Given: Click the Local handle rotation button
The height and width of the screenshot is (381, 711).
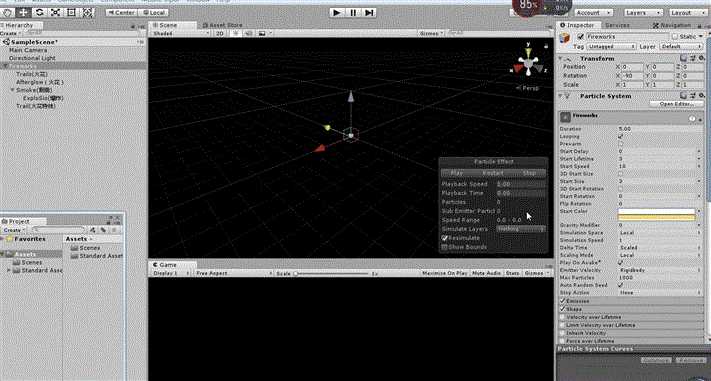Looking at the screenshot, I should point(153,13).
